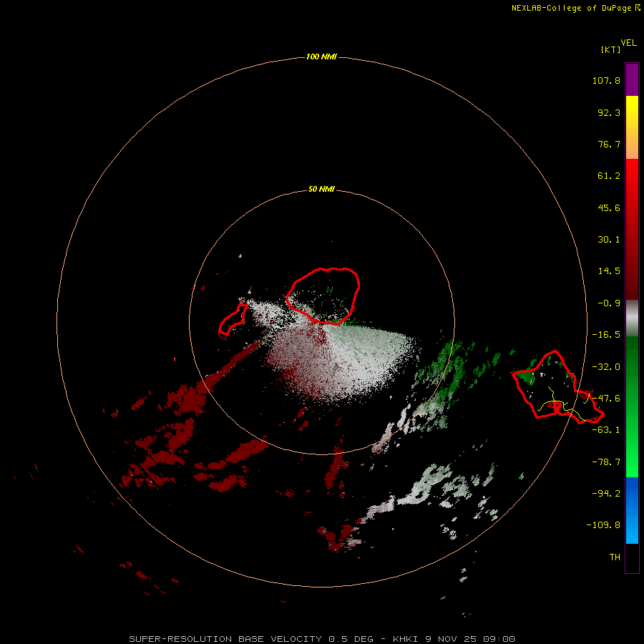Click the 50 NMI range ring label
Screen dimensions: 644x644
[321, 189]
